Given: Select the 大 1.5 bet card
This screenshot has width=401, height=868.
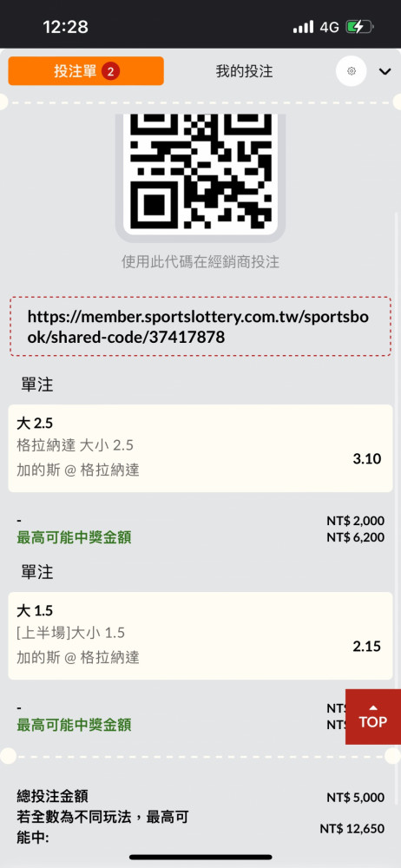Looking at the screenshot, I should [200, 635].
